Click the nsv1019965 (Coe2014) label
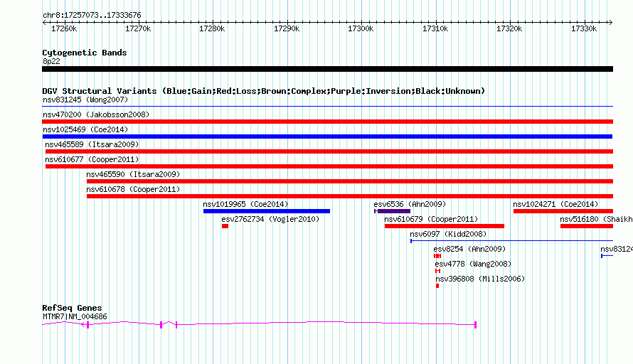 (245, 204)
